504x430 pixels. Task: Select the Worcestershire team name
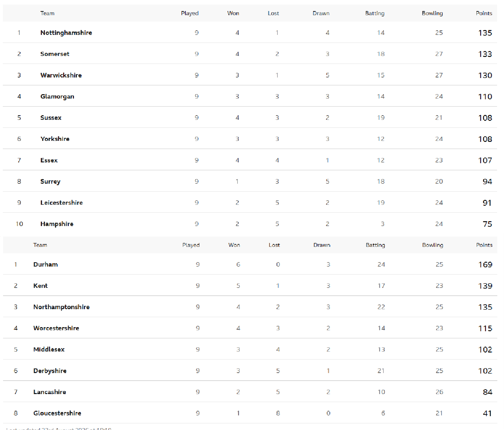click(56, 328)
